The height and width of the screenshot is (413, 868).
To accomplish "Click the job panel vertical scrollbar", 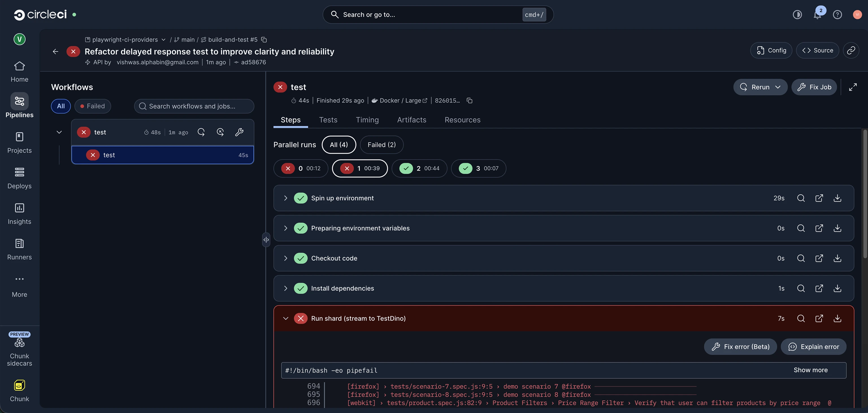I will 865,194.
